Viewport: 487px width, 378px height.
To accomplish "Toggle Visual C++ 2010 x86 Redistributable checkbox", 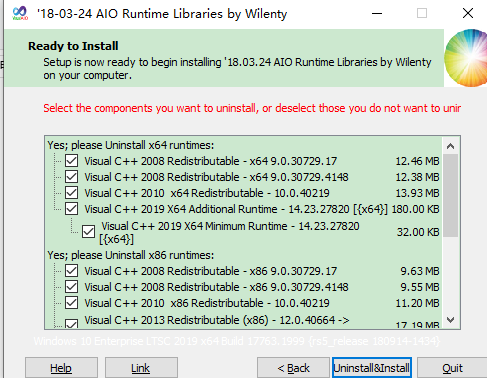I will (72, 303).
